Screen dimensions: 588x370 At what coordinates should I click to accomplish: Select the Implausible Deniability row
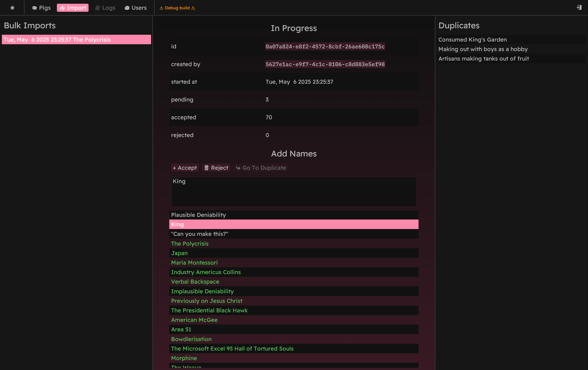click(x=294, y=291)
